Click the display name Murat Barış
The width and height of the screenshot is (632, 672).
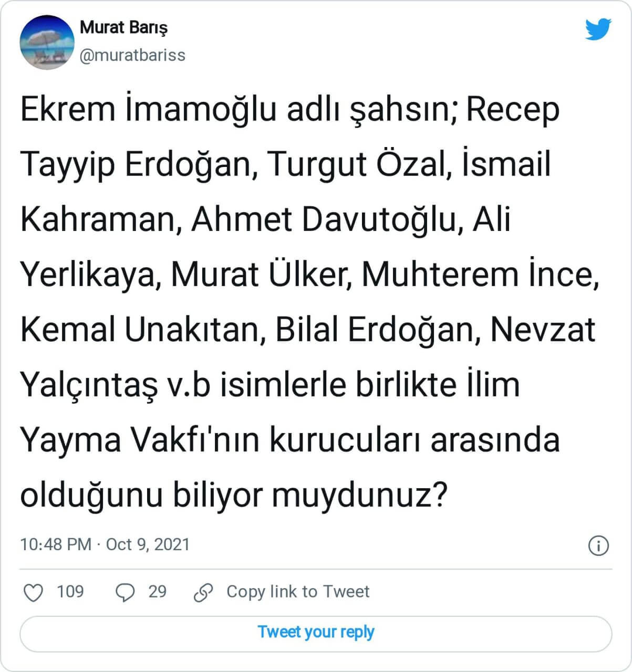click(x=124, y=27)
